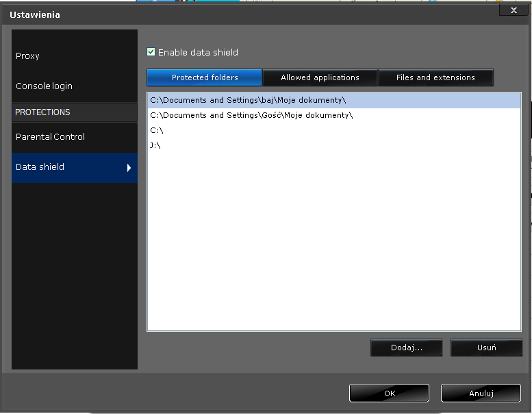Uncheck the Enable data shield checkbox

[x=151, y=52]
